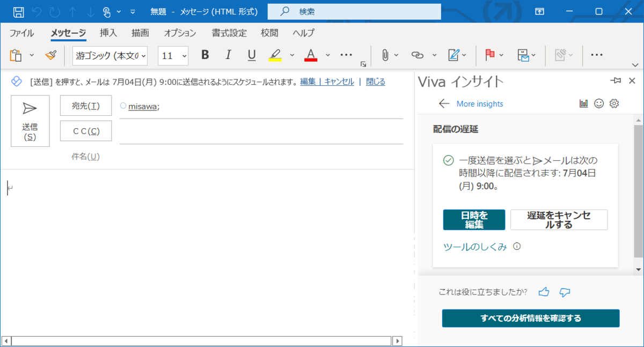Screen dimensions: 644x347
Task: Open the highlight color dropdown arrow
Action: (292, 55)
